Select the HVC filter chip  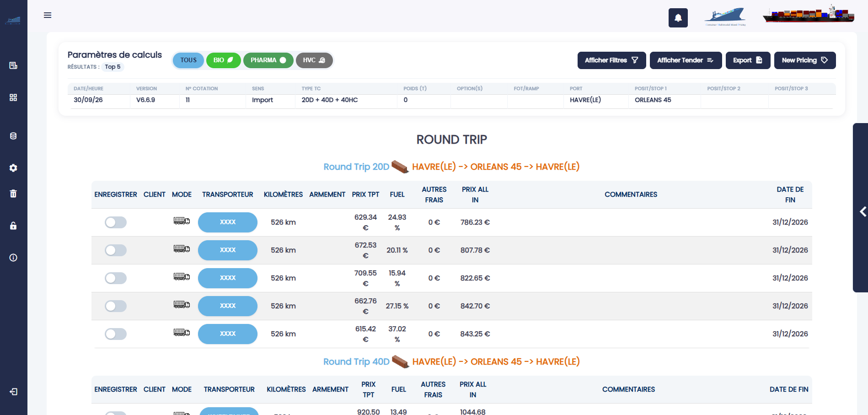click(314, 60)
